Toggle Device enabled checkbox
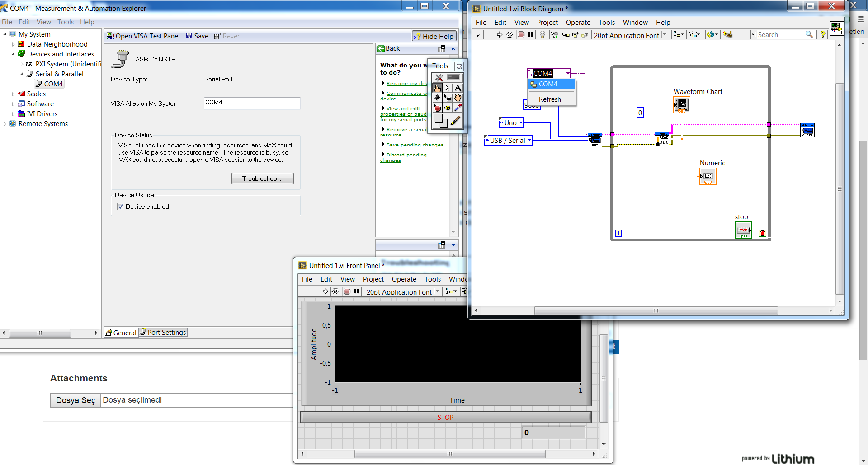 [x=121, y=207]
